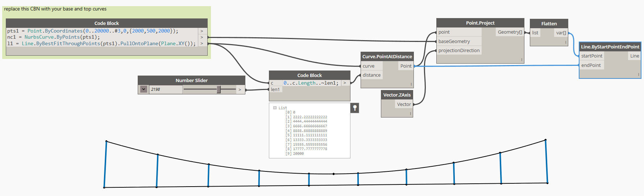Click lacing indicator on Flatten node
Image resolution: width=644 pixels, height=196 pixels.
(565, 42)
